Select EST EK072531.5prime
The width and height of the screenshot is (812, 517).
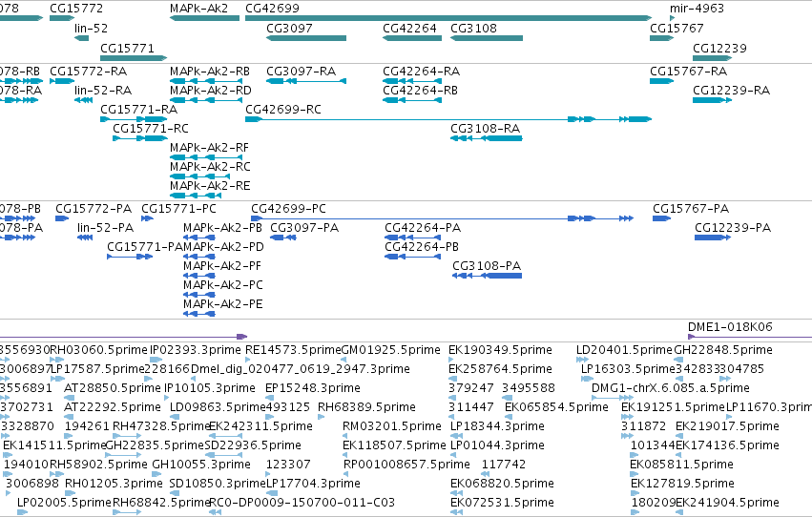pyautogui.click(x=456, y=512)
